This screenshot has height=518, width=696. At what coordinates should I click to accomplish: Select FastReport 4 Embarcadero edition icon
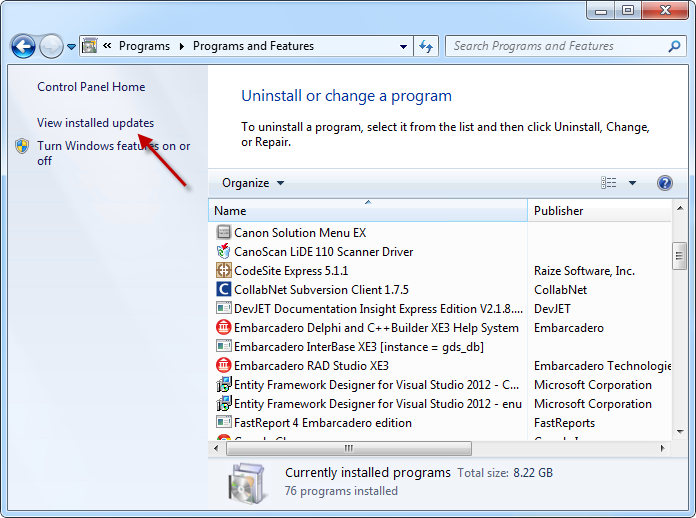click(x=224, y=422)
